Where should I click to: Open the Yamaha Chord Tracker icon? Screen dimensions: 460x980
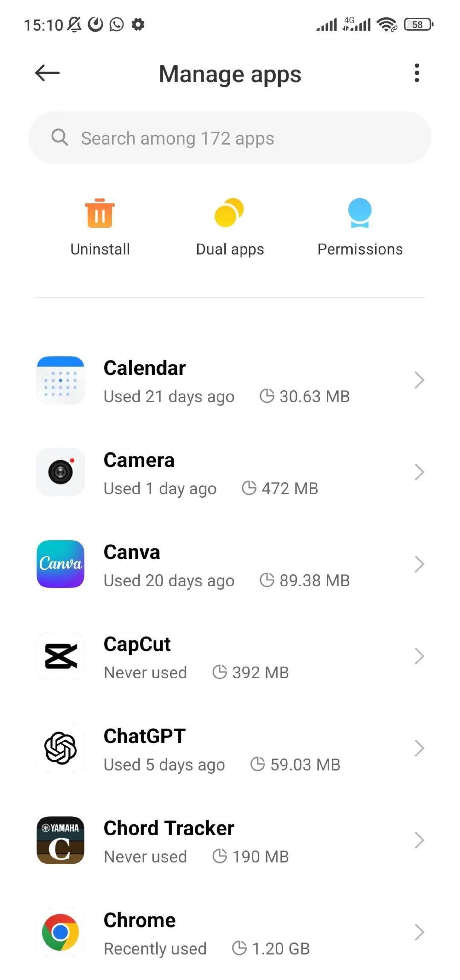tap(60, 840)
